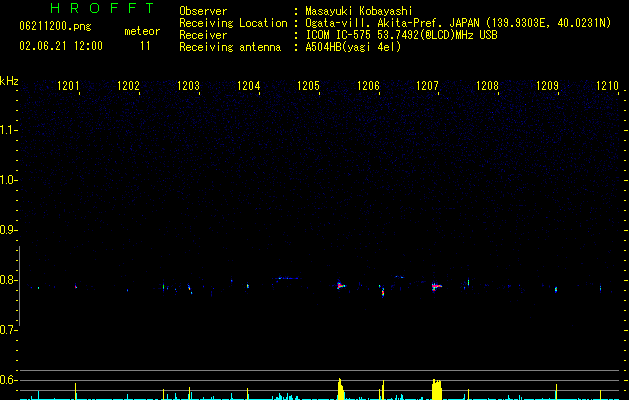Click the 0.9 kHz frequency label

click(x=8, y=230)
